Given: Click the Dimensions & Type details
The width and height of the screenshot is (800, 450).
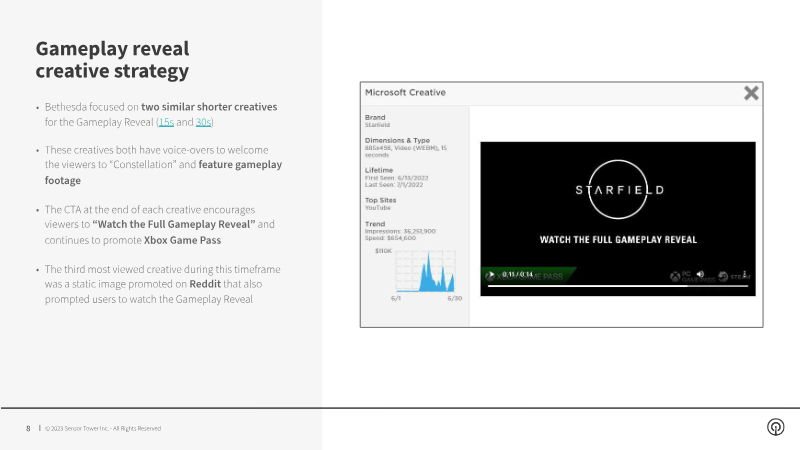Looking at the screenshot, I should [404, 148].
